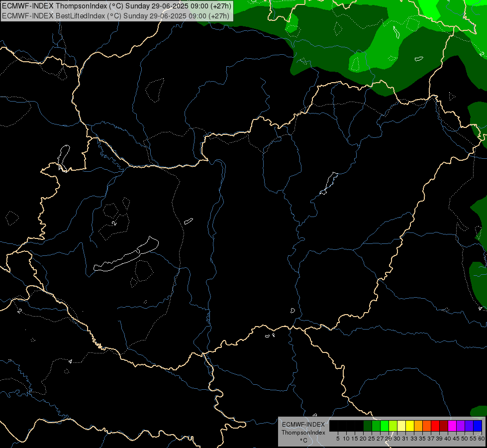The height and width of the screenshot is (448, 487).
Task: Pick the dark red 39–40 legend swatch
Action: pyautogui.click(x=444, y=426)
